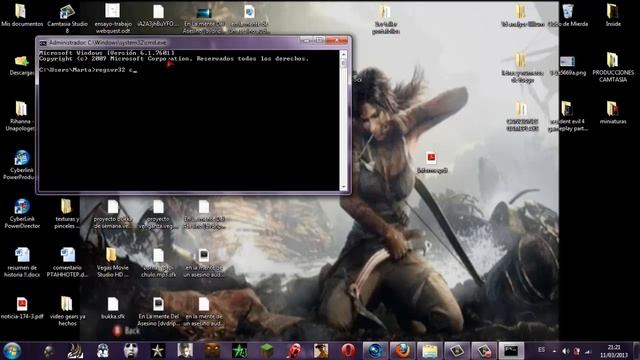The width and height of the screenshot is (640, 360).
Task: Open the recycle bin named de Mierda
Action: 569,16
